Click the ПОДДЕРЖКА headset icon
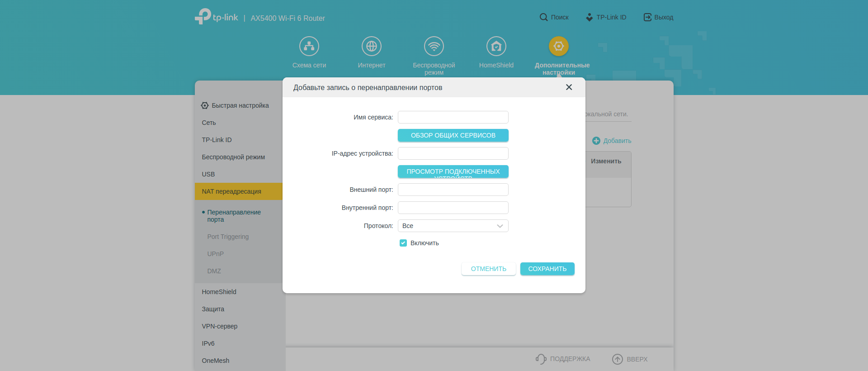Viewport: 868px width, 371px height. [x=541, y=359]
